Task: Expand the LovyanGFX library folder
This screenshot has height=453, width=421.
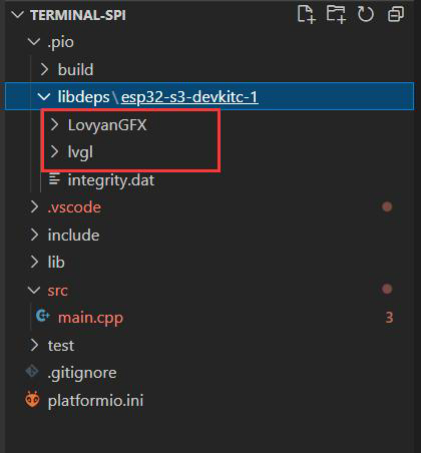Action: pos(99,125)
